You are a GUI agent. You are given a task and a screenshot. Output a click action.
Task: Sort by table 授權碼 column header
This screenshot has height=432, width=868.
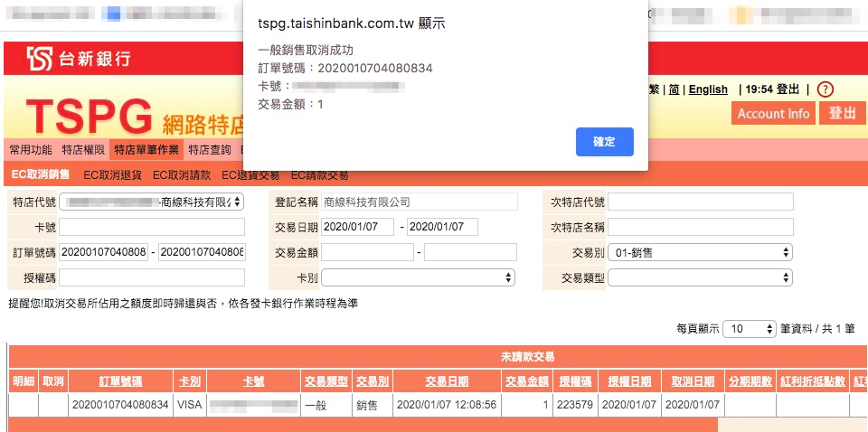click(575, 381)
